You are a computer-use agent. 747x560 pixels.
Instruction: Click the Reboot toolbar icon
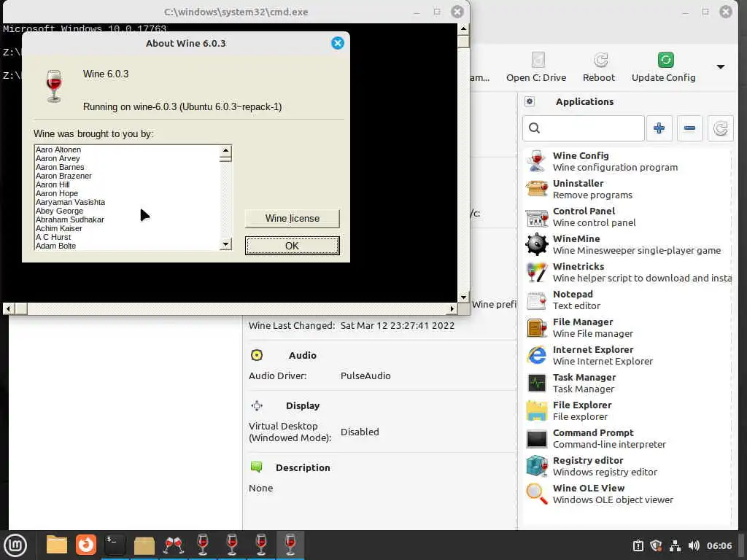(x=600, y=60)
